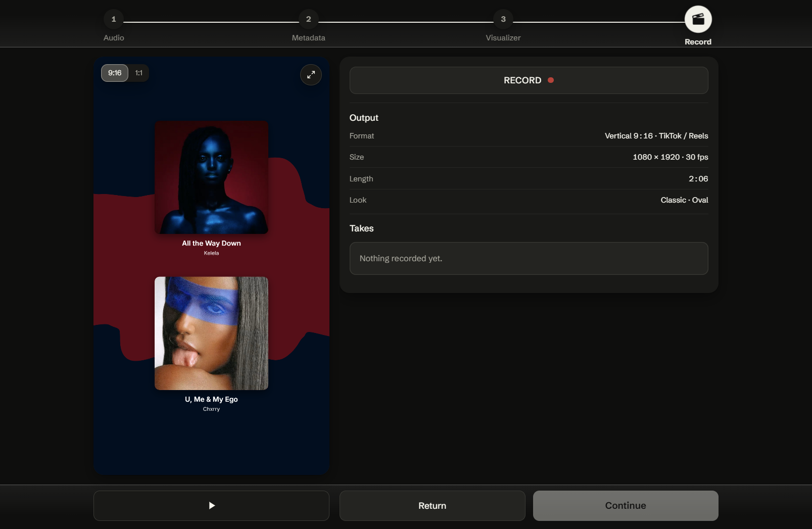Click the 'Length' row label

(x=361, y=179)
